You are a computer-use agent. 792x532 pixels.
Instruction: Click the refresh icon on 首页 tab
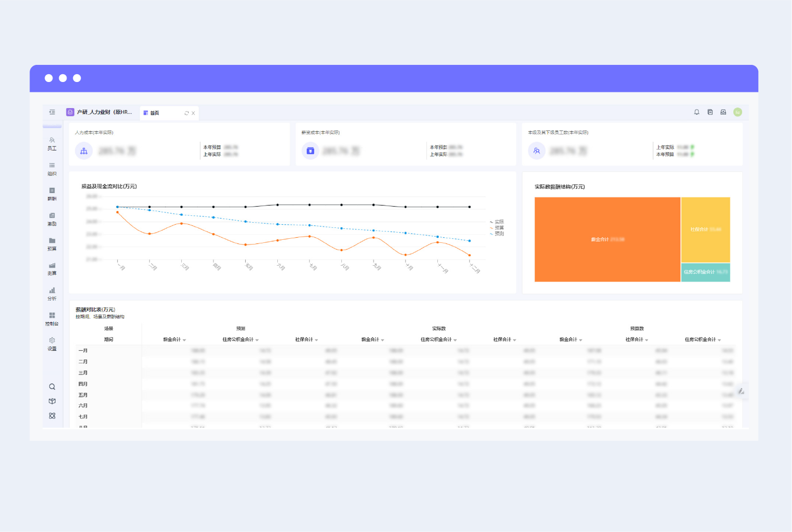(186, 113)
